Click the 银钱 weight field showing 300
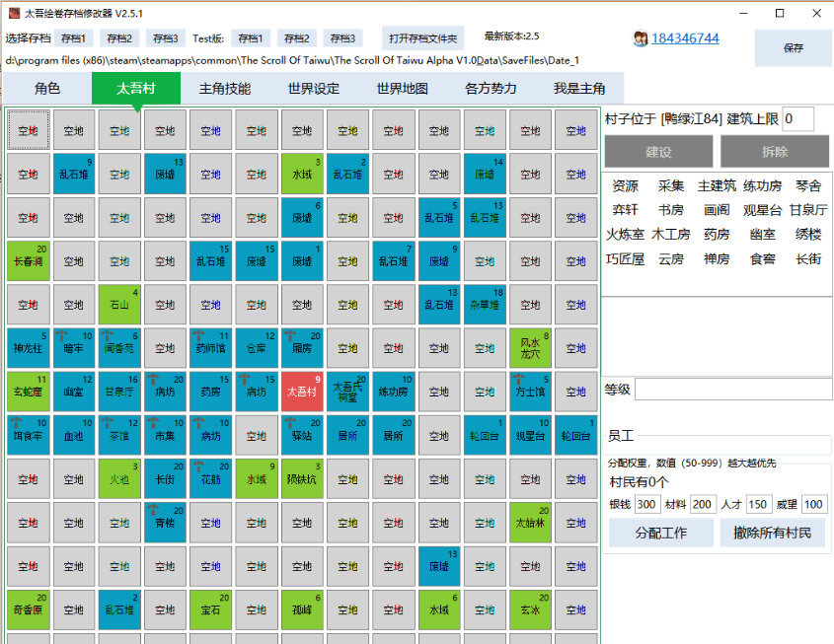This screenshot has width=834, height=644. 646,504
